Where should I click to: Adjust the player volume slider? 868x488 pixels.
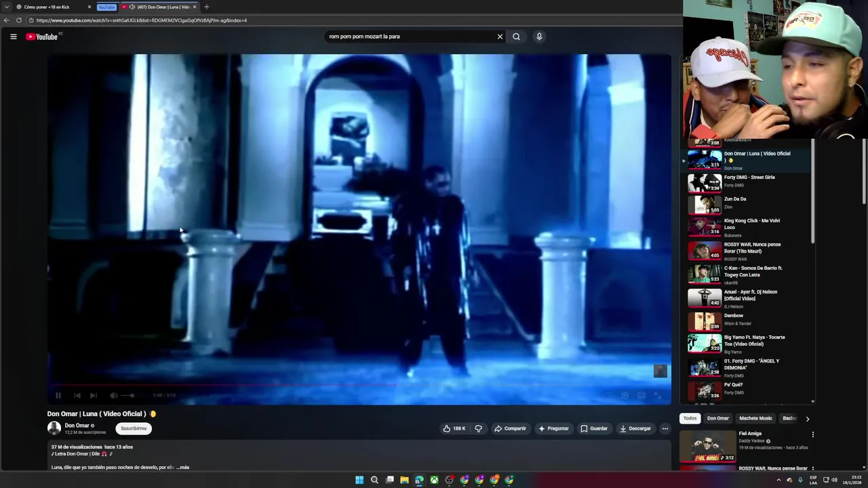point(127,395)
